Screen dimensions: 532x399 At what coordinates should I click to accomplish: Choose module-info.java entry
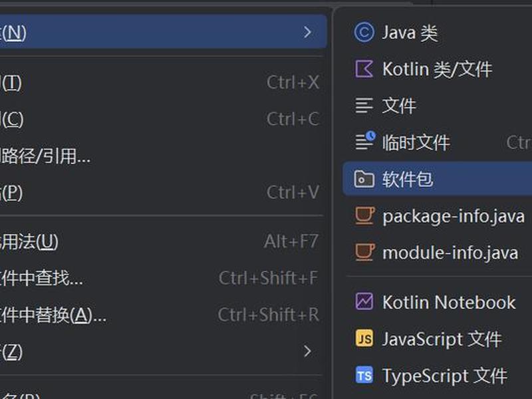click(x=438, y=253)
